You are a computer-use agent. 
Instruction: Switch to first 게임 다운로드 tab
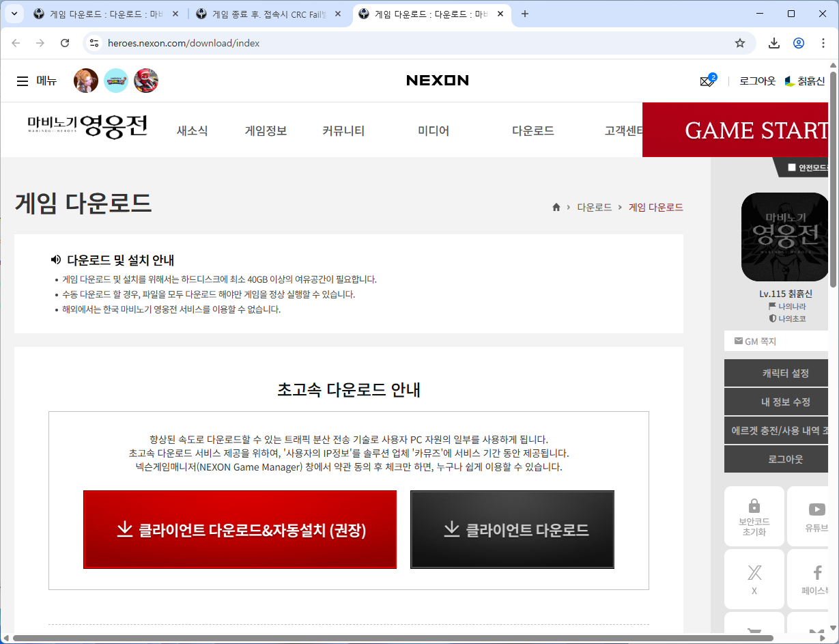click(x=99, y=14)
